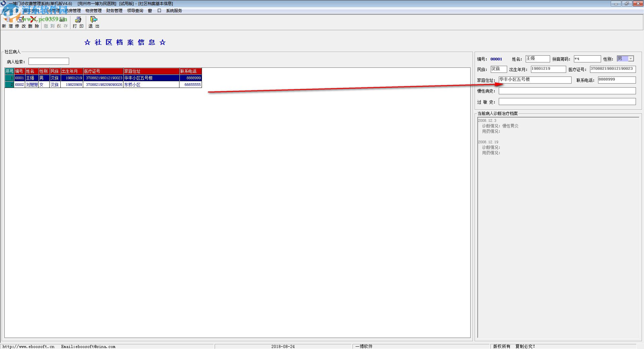Open the 财务管理 menu

[x=114, y=11]
